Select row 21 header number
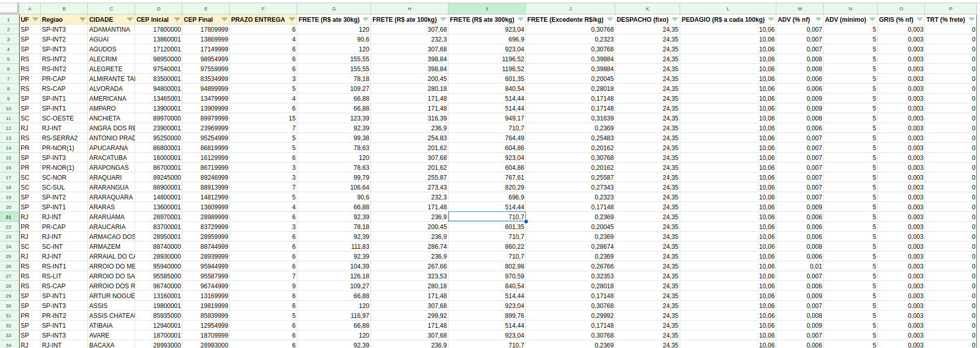980x348 pixels. point(9,217)
